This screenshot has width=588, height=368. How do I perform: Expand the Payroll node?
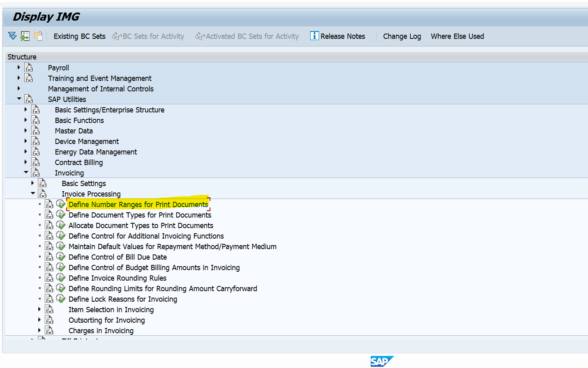click(19, 67)
